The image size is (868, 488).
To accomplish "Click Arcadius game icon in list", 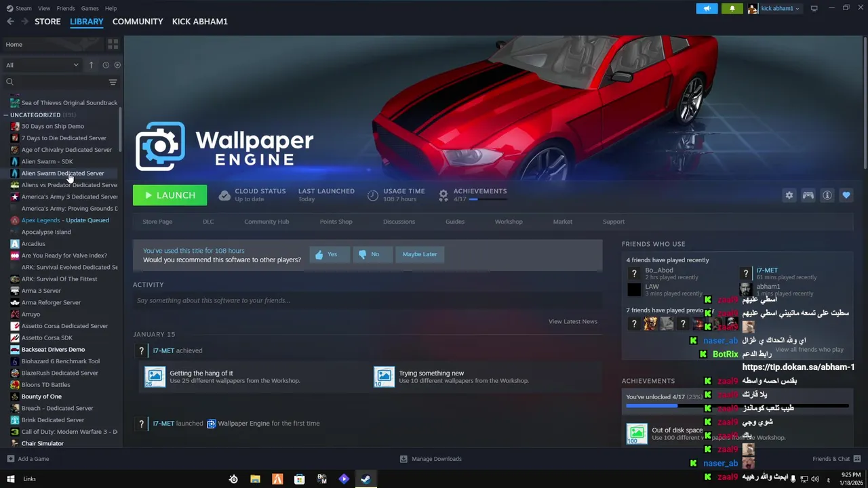I will coord(15,243).
